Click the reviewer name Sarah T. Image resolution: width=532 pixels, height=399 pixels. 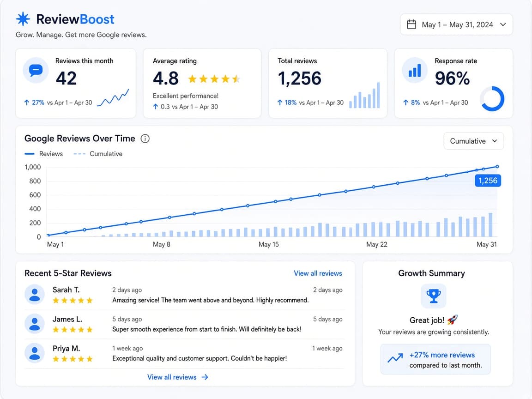(x=66, y=290)
